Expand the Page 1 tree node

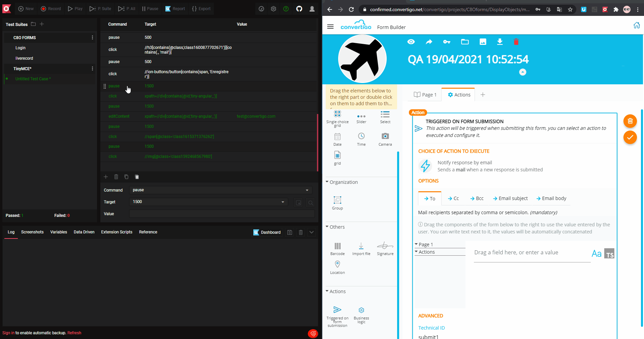click(x=416, y=244)
